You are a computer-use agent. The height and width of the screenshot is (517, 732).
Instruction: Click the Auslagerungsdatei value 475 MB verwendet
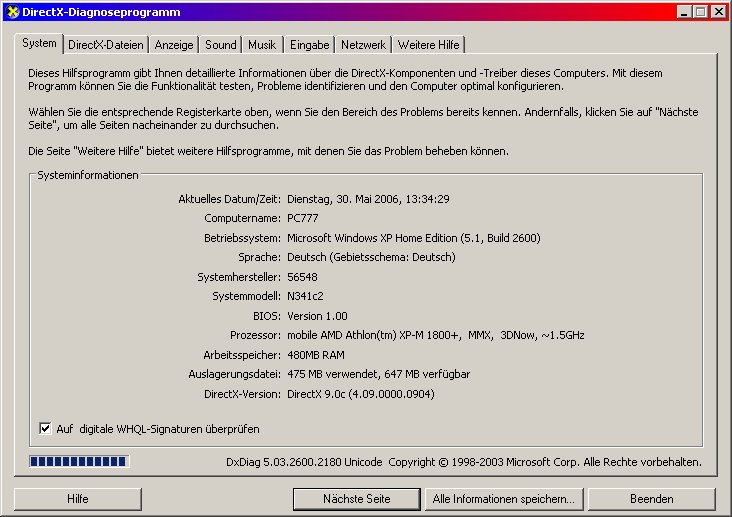(378, 374)
